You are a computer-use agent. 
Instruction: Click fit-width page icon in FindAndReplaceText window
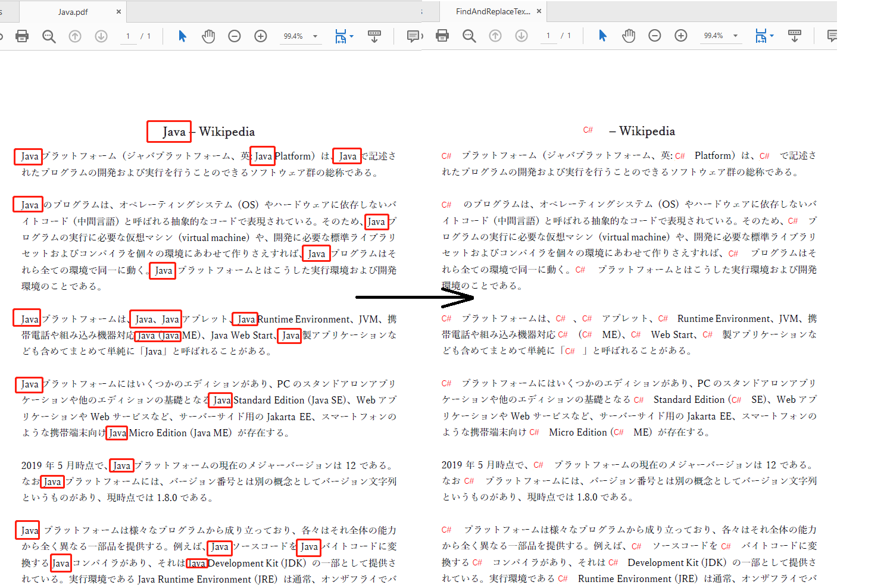coord(761,36)
